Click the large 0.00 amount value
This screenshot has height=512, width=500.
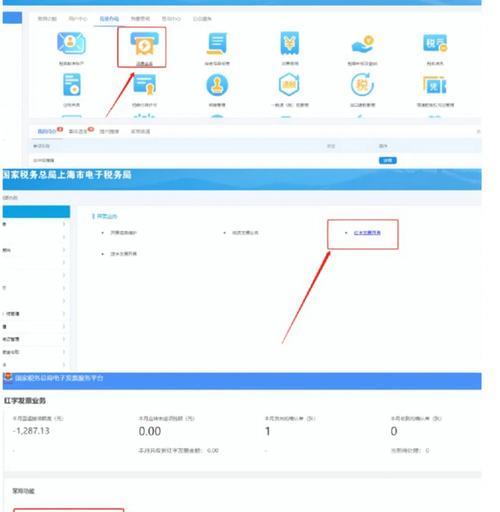tap(150, 431)
